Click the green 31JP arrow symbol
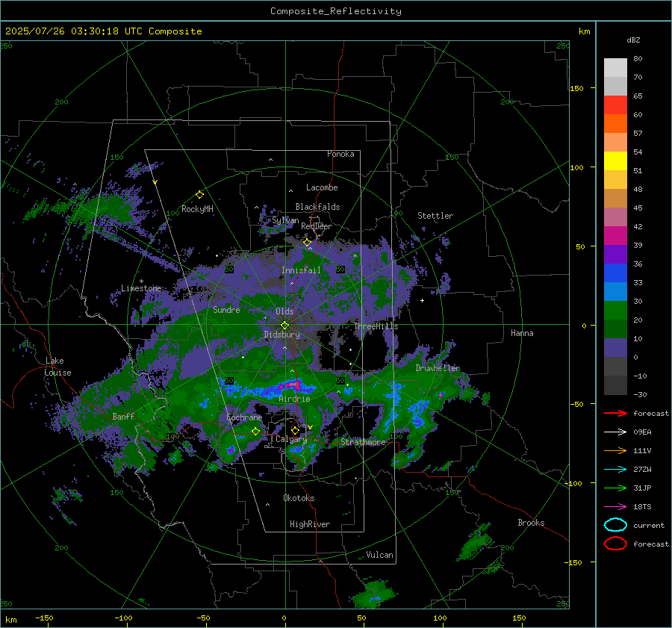This screenshot has width=672, height=628. 615,488
